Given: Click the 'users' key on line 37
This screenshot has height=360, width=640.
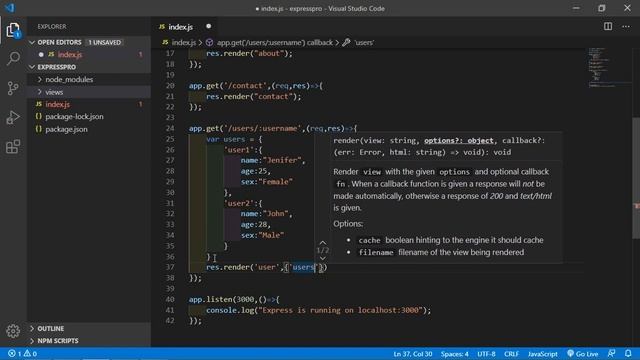Looking at the screenshot, I should point(303,267).
